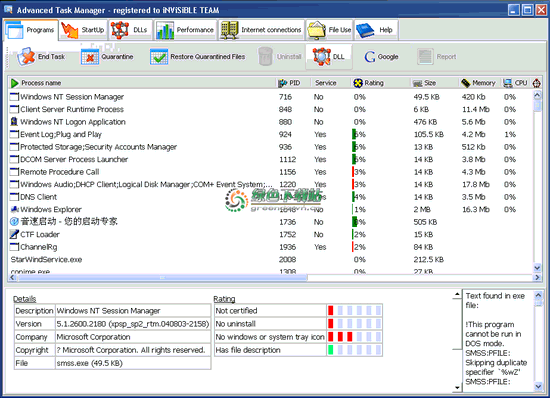Click horizontal scrollbar left arrow
The image size is (550, 398).
click(13, 278)
